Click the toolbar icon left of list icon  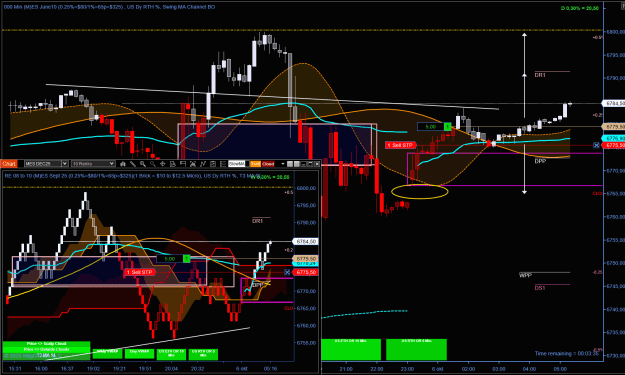click(x=213, y=164)
